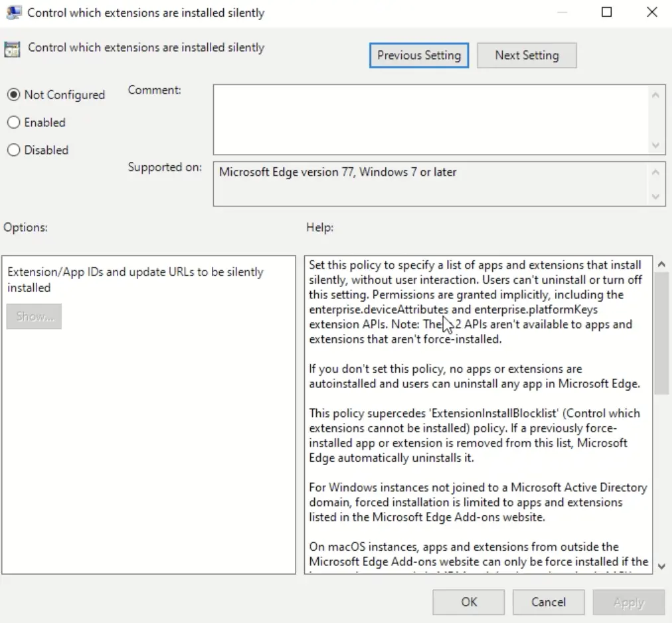The width and height of the screenshot is (672, 623).
Task: Advance to the Next Setting policy
Action: coord(527,55)
